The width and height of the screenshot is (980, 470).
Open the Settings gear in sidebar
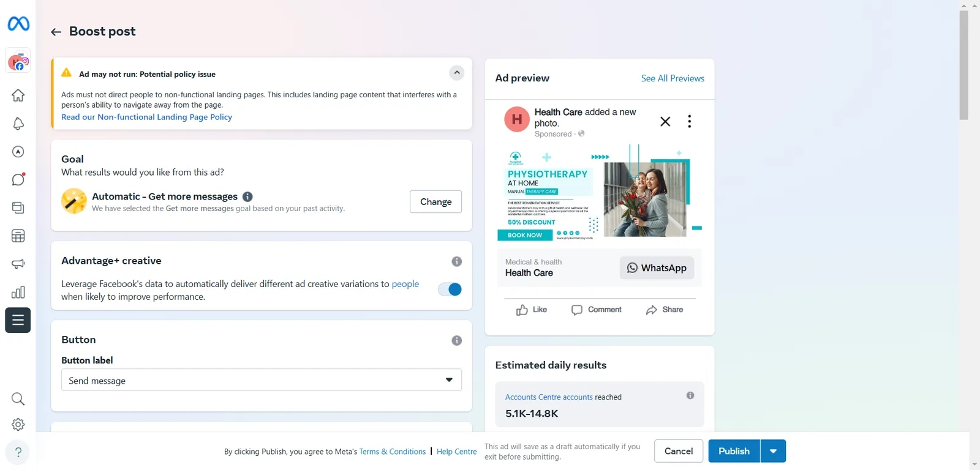(18, 425)
